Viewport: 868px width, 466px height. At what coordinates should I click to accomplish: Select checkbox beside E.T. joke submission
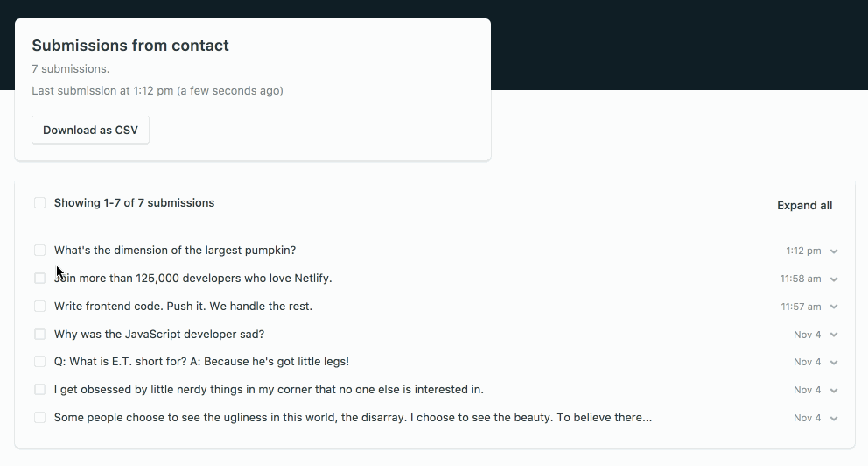[x=40, y=362]
